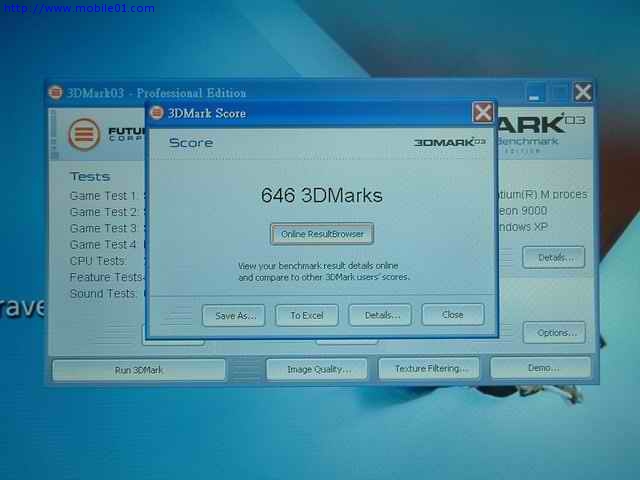Open Options in the 3DMark03 main window
This screenshot has width=640, height=480.
pyautogui.click(x=554, y=333)
